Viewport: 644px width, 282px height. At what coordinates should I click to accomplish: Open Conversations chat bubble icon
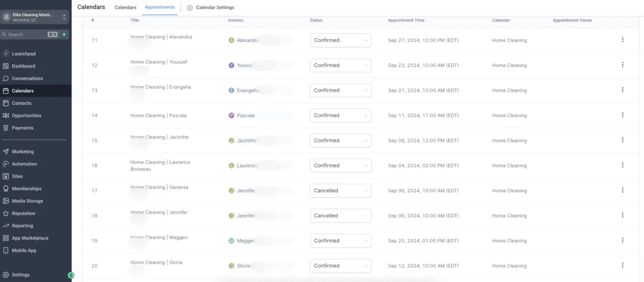pos(6,78)
